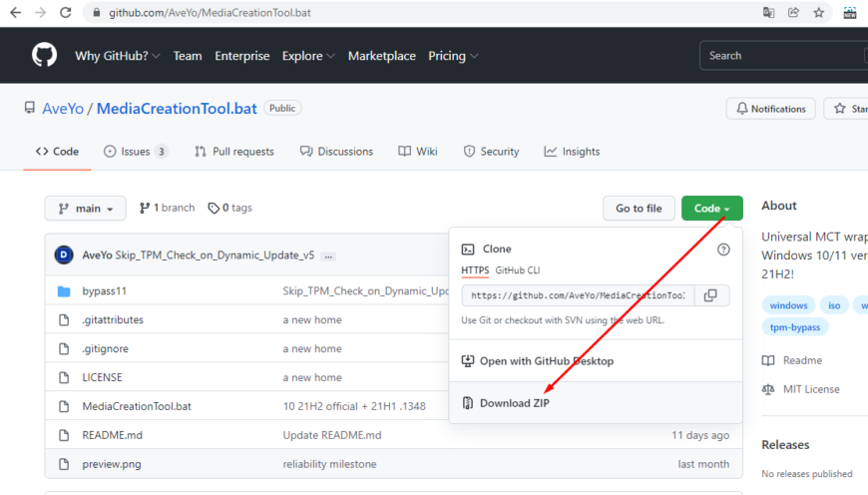
Task: Open the bypass11 folder
Action: pyautogui.click(x=104, y=291)
